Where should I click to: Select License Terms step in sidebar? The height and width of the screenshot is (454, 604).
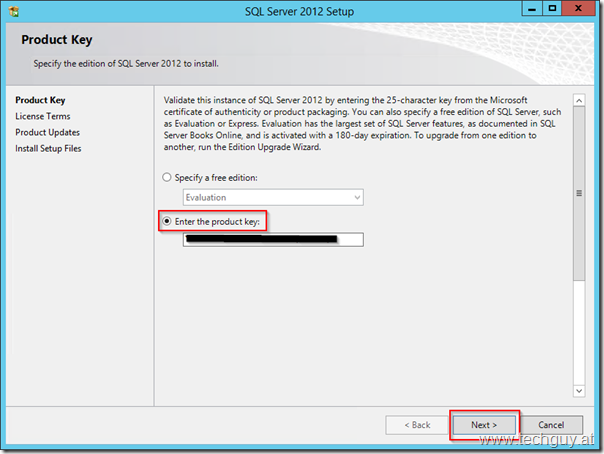[43, 116]
